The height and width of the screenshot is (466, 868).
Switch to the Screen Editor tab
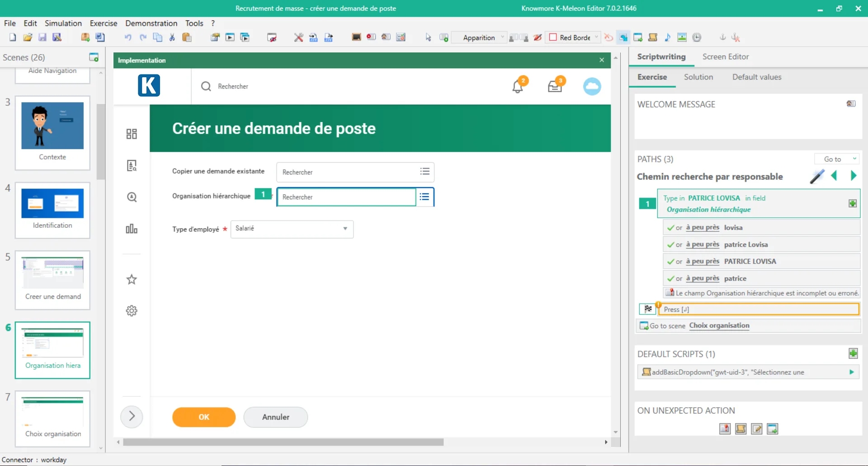[726, 56]
